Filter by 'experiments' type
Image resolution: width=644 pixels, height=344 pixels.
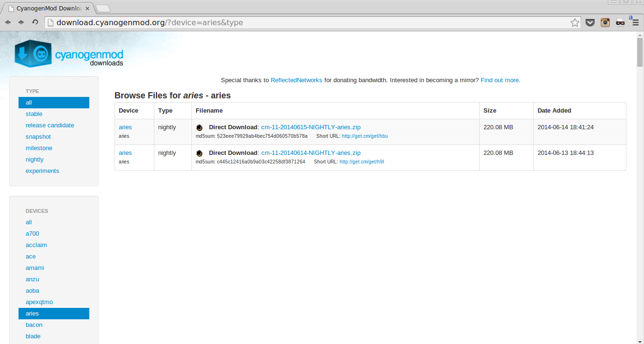coord(42,171)
